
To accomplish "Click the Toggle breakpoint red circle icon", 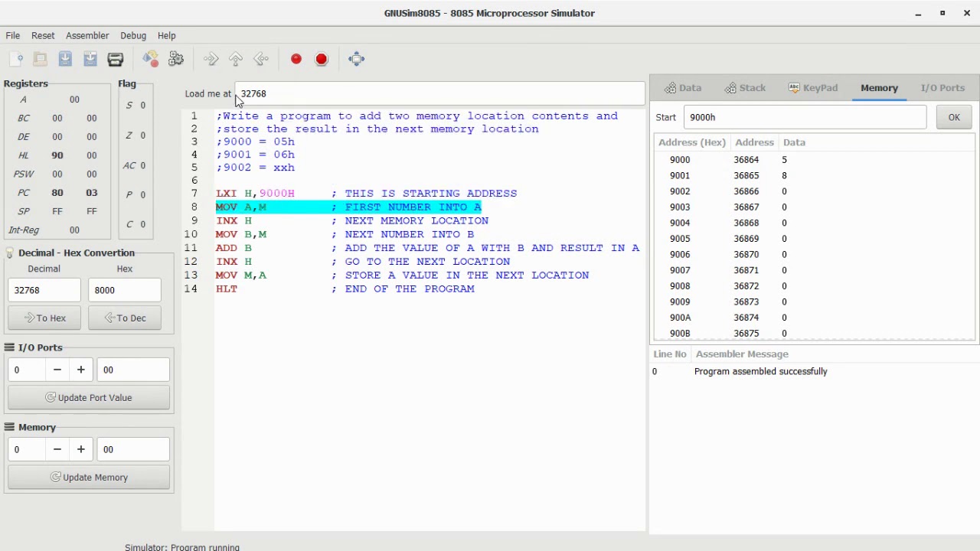I will pyautogui.click(x=296, y=59).
